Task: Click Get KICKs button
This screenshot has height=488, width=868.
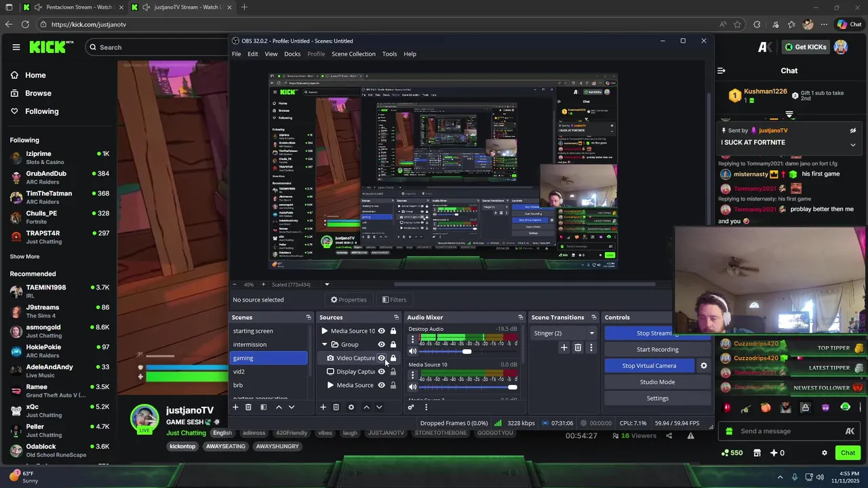Action: (805, 47)
